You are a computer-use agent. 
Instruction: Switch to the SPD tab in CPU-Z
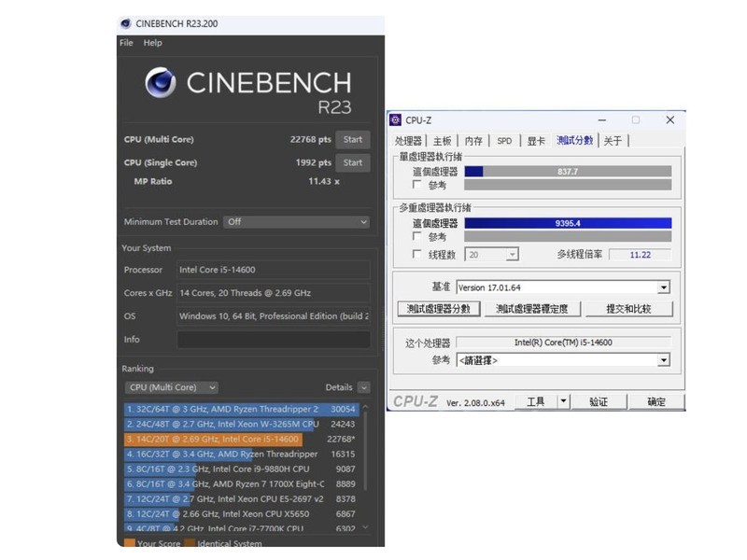(x=504, y=141)
